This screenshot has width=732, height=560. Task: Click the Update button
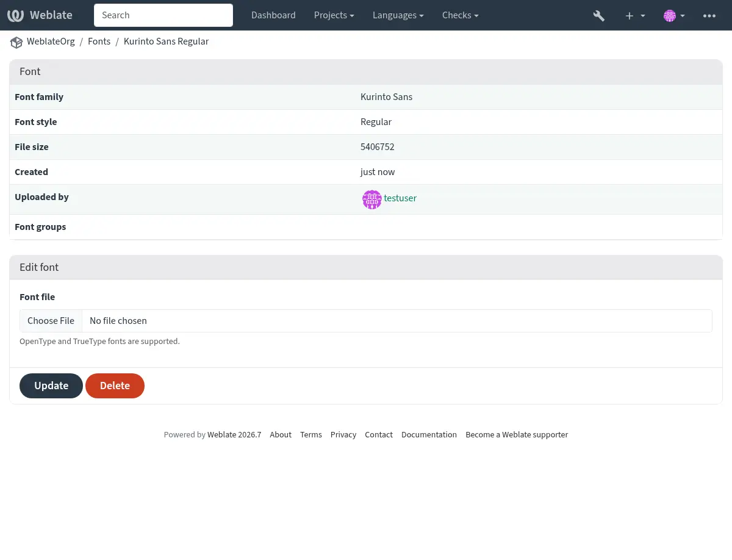coord(51,386)
